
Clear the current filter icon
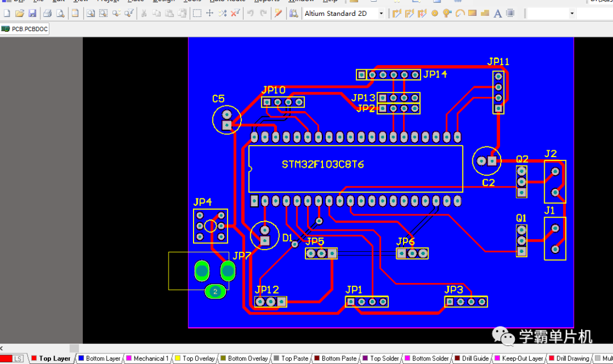pyautogui.click(x=235, y=14)
